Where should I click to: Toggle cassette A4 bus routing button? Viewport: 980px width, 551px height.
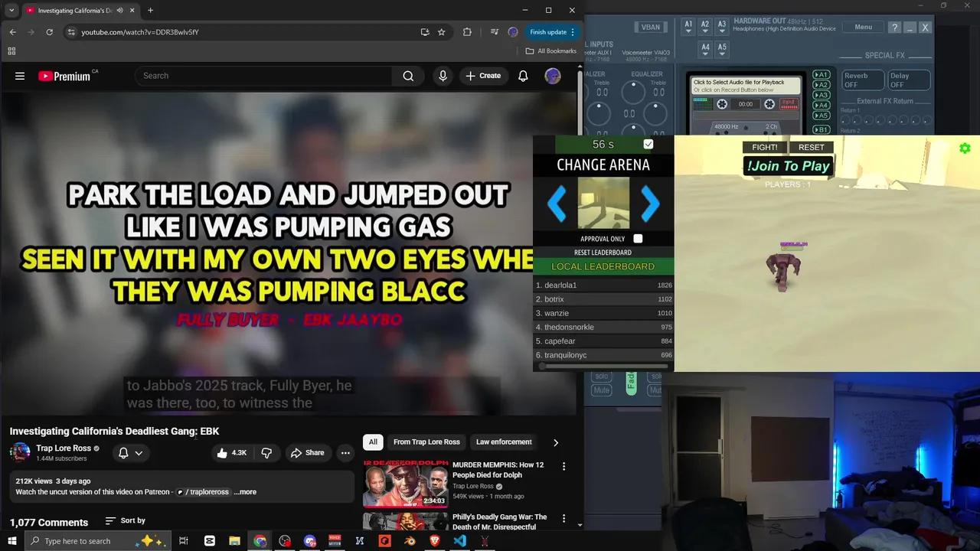pos(821,105)
